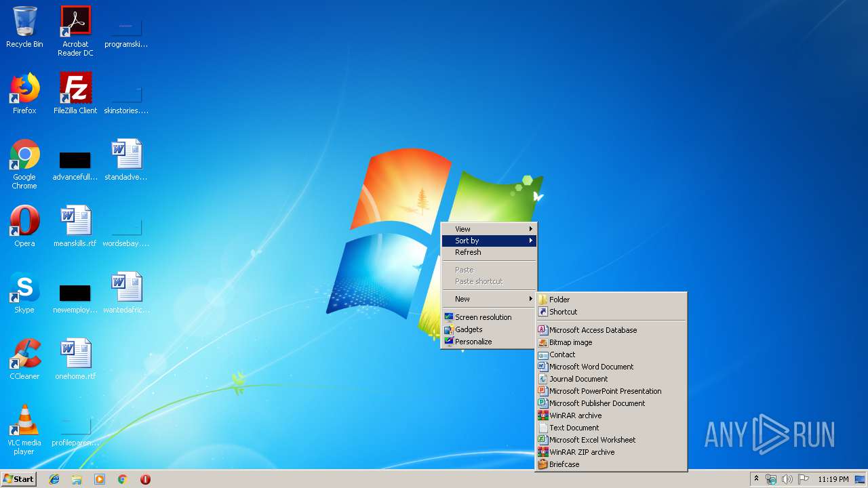Open Windows Explorer from the taskbar
Image resolution: width=868 pixels, height=488 pixels.
(x=77, y=479)
